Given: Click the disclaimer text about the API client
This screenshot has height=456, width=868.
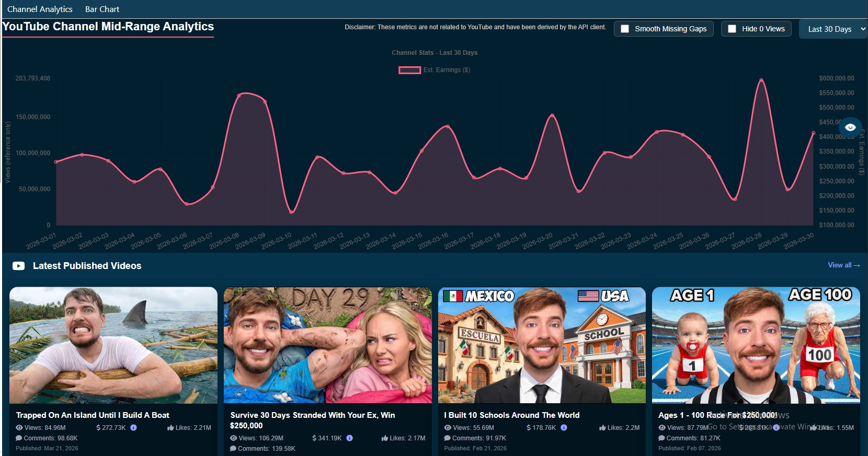Looking at the screenshot, I should [475, 27].
